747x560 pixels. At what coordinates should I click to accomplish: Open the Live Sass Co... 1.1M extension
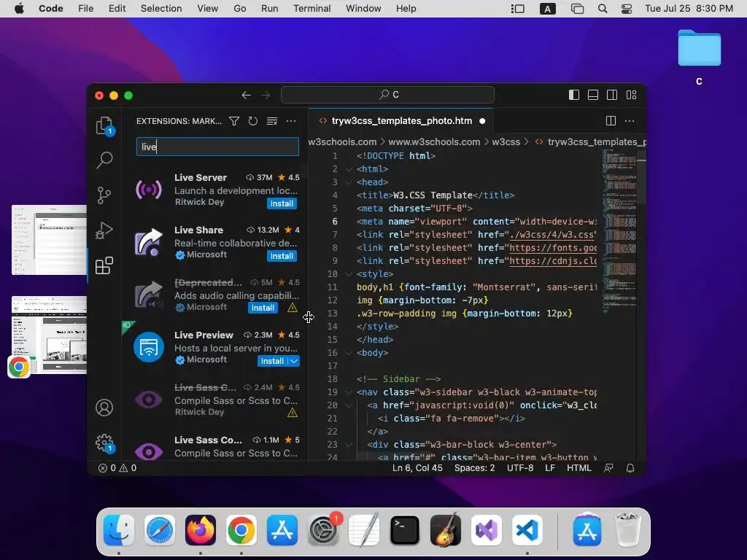click(217, 446)
